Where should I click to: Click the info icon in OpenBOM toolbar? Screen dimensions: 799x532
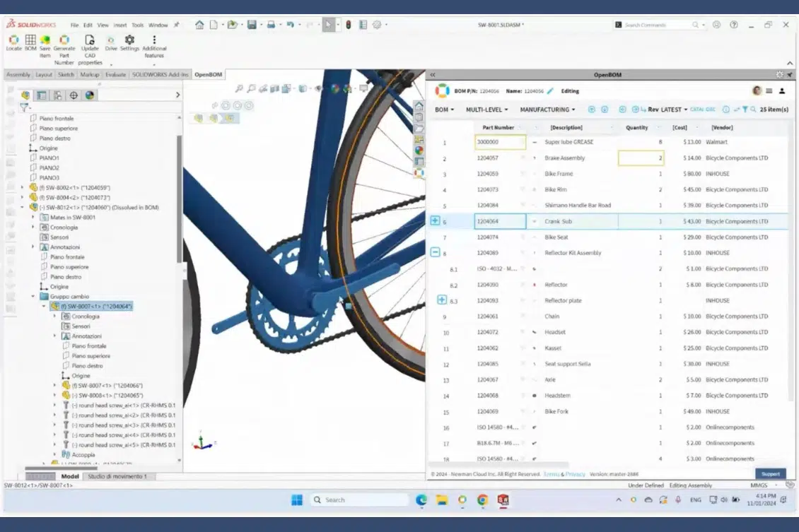(725, 110)
